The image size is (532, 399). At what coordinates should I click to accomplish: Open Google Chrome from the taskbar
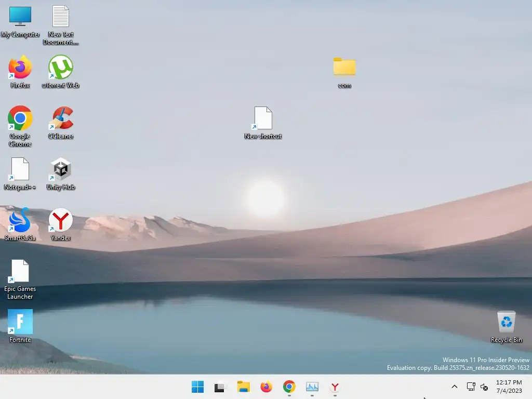pyautogui.click(x=289, y=387)
